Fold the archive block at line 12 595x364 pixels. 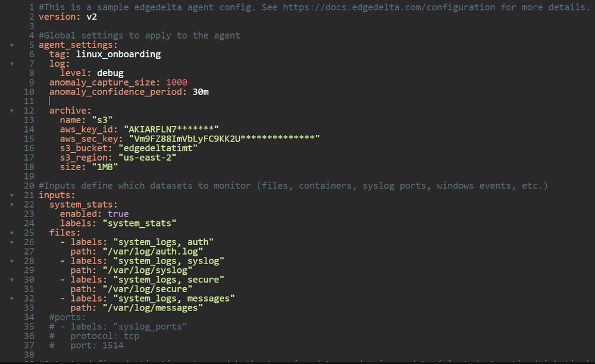click(12, 111)
